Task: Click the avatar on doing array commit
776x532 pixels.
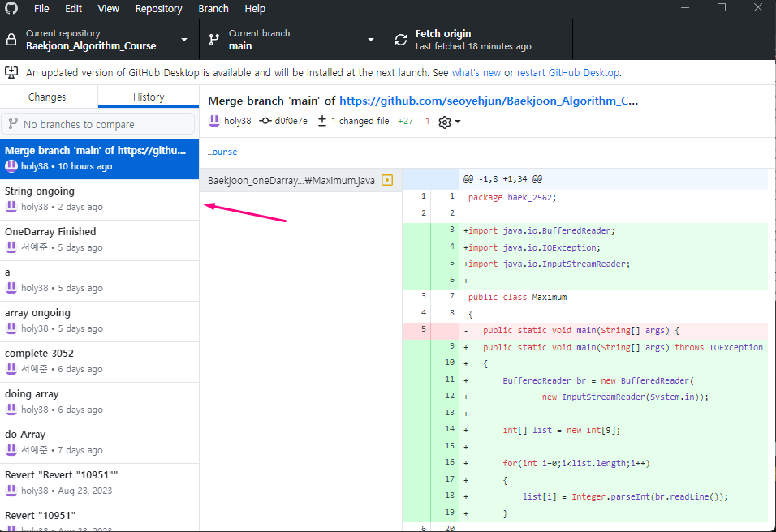Action: (x=11, y=410)
